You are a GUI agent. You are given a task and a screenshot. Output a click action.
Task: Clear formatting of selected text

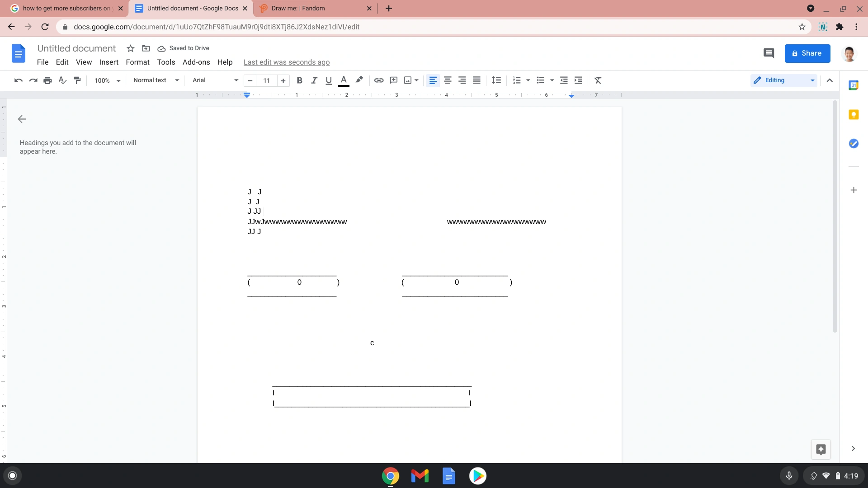[x=598, y=80]
